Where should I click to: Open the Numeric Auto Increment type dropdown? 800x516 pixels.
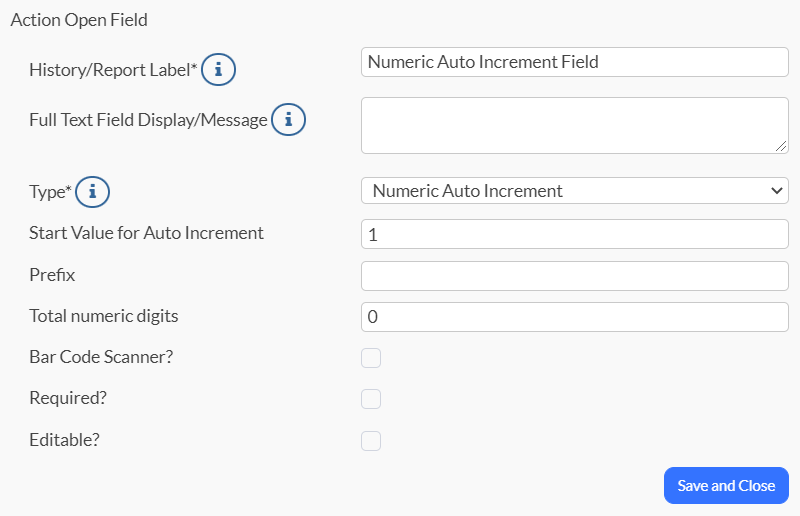[575, 191]
